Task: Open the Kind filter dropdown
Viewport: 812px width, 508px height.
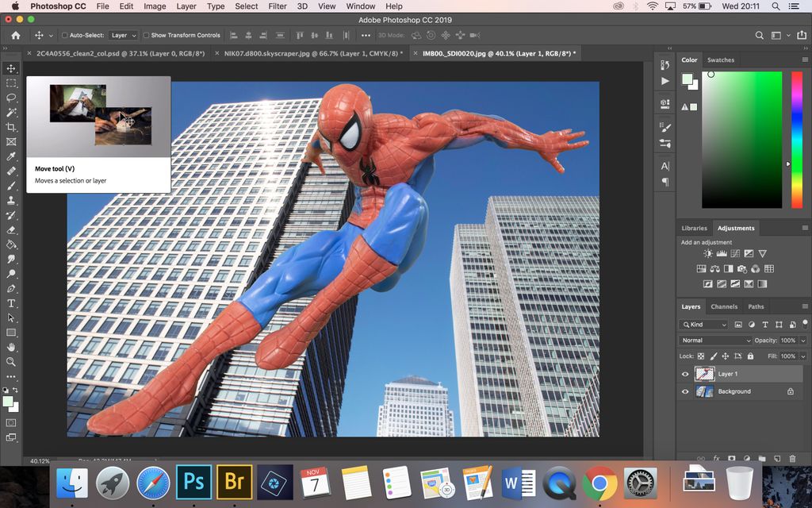Action: point(703,324)
